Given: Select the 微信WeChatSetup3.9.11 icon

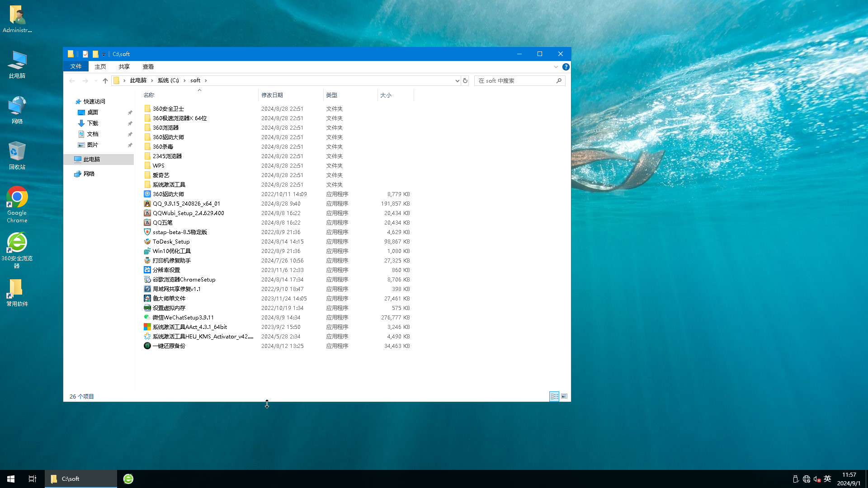Looking at the screenshot, I should pos(147,317).
